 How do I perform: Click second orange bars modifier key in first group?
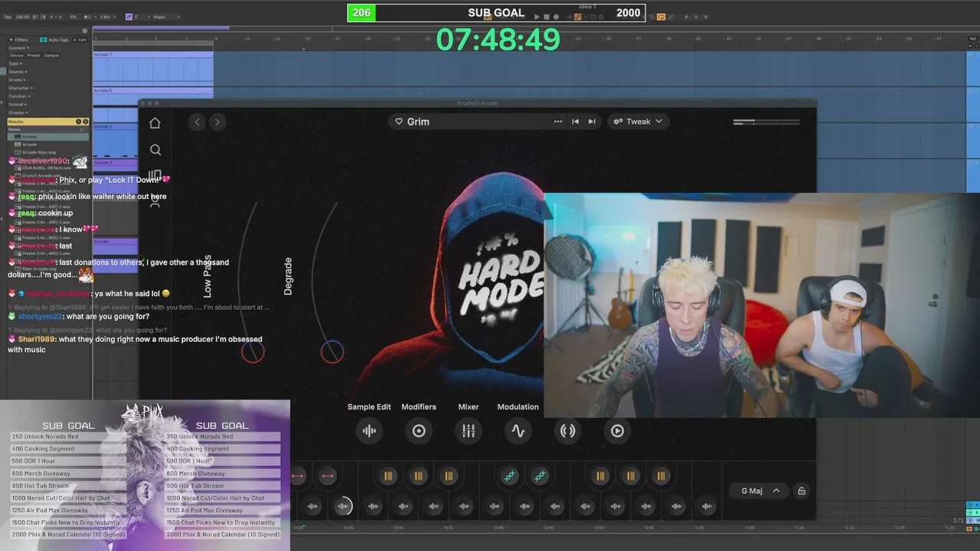click(418, 476)
